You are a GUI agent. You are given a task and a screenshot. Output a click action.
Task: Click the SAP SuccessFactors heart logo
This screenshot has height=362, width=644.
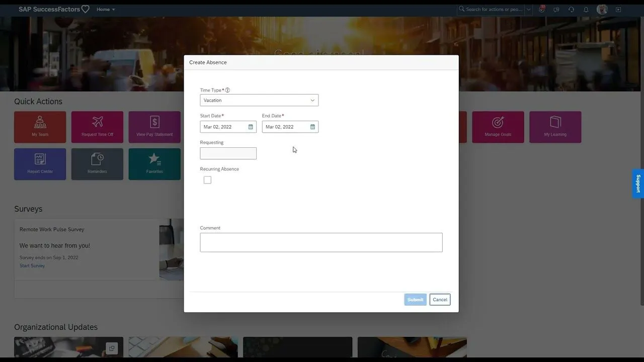(85, 9)
